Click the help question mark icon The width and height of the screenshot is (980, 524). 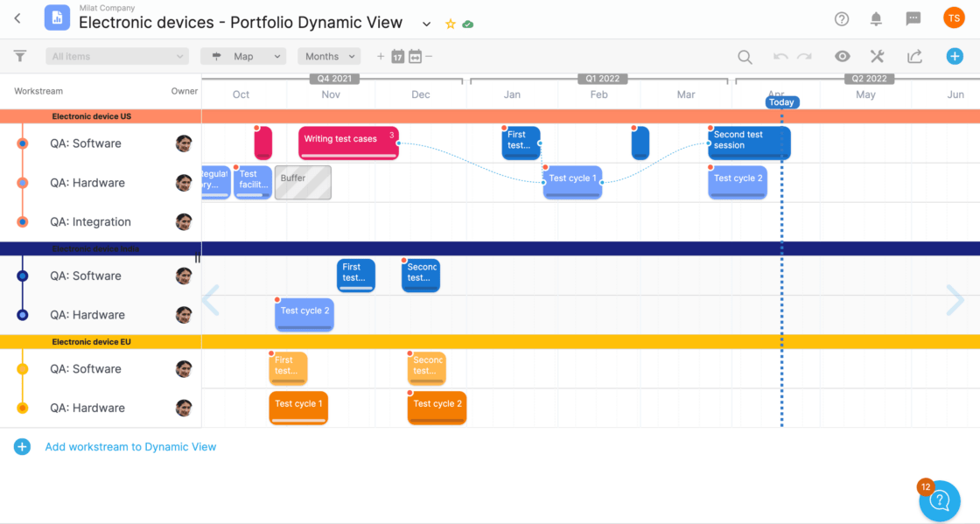(841, 18)
